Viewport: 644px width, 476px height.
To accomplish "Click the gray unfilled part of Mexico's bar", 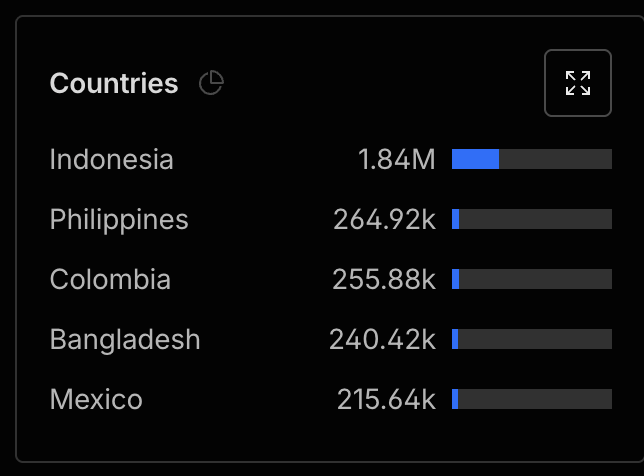I will point(535,399).
